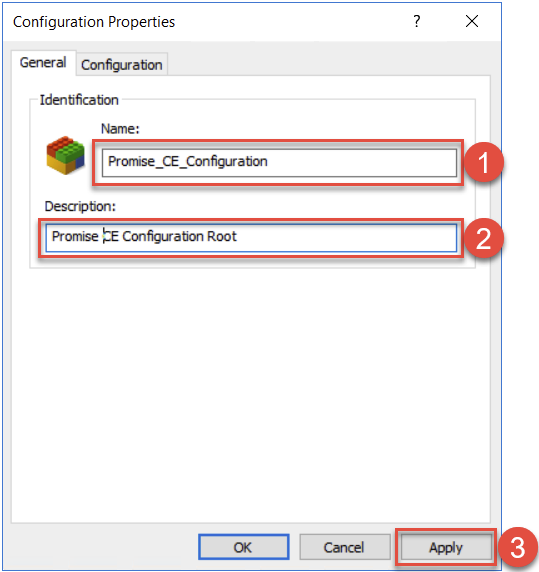Focus the Name field containing Promise_CE_Configuration

click(279, 162)
